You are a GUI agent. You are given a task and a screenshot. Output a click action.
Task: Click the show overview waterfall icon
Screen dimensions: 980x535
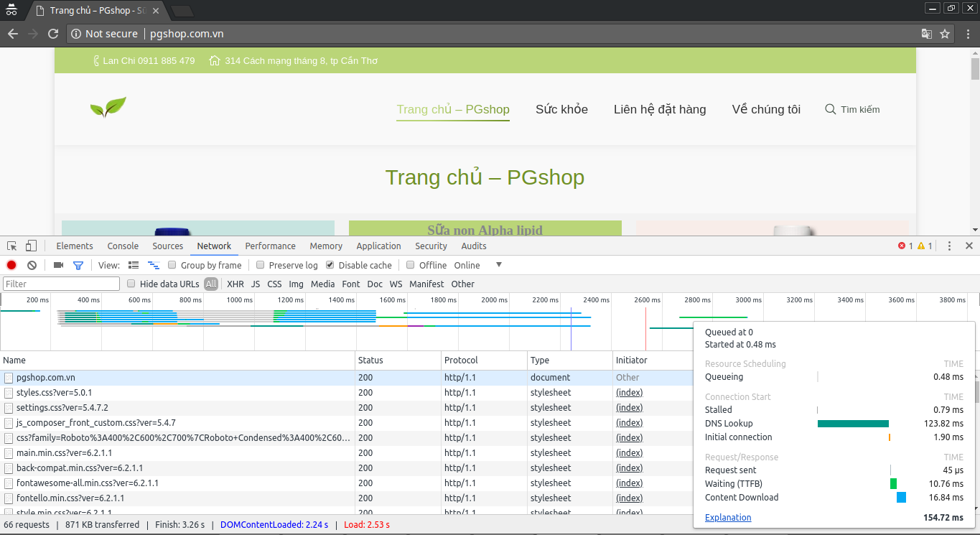[x=154, y=265]
